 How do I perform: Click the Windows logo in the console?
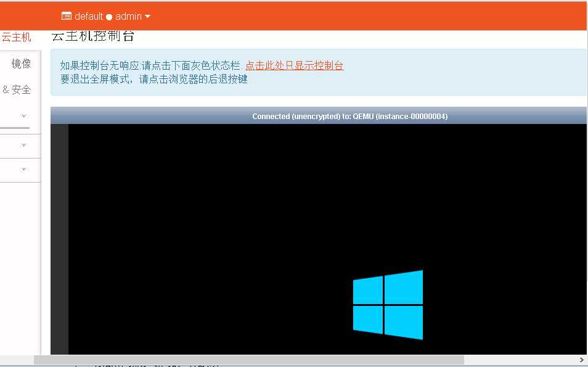388,305
